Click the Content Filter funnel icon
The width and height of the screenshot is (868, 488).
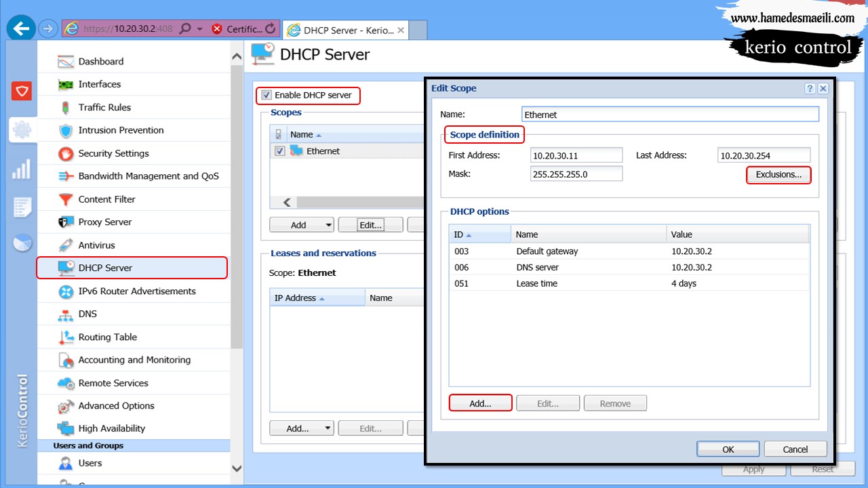(66, 199)
